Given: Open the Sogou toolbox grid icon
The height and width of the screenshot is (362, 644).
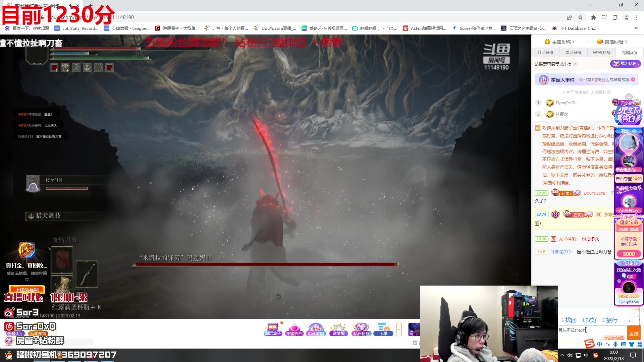Looking at the screenshot, I should (640, 344).
